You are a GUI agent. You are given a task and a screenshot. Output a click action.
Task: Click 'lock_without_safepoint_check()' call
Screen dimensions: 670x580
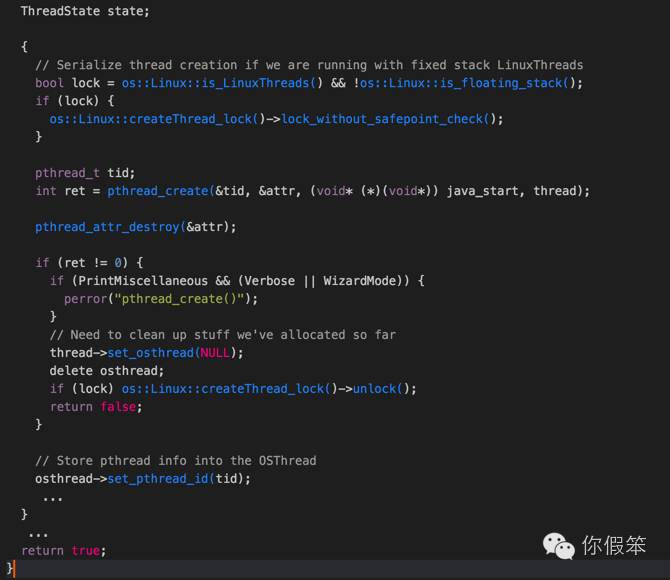[x=388, y=119]
